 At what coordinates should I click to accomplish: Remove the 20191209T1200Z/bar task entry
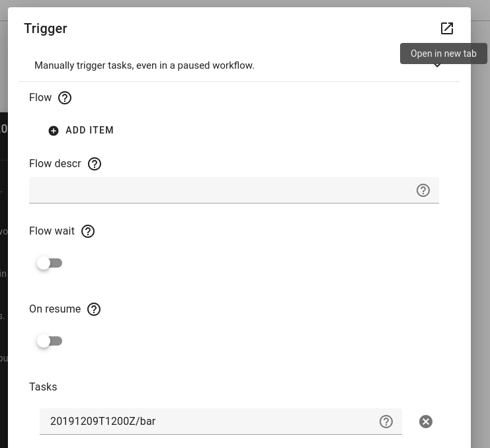click(x=426, y=422)
